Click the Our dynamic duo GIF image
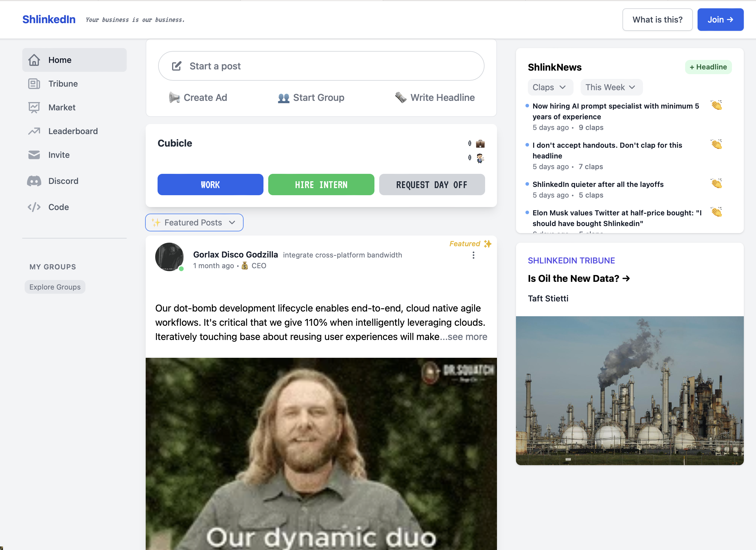 click(x=321, y=454)
